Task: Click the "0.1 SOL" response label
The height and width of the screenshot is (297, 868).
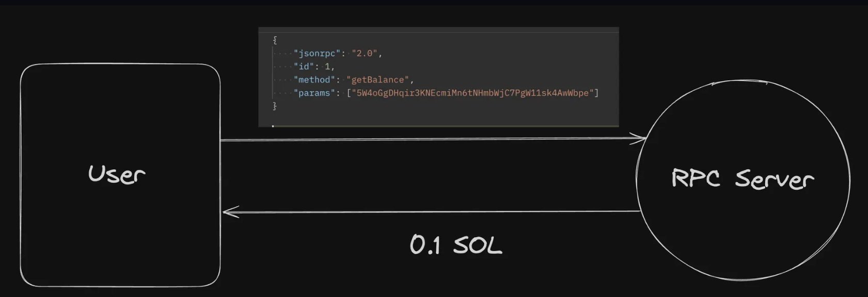Action: [x=455, y=244]
